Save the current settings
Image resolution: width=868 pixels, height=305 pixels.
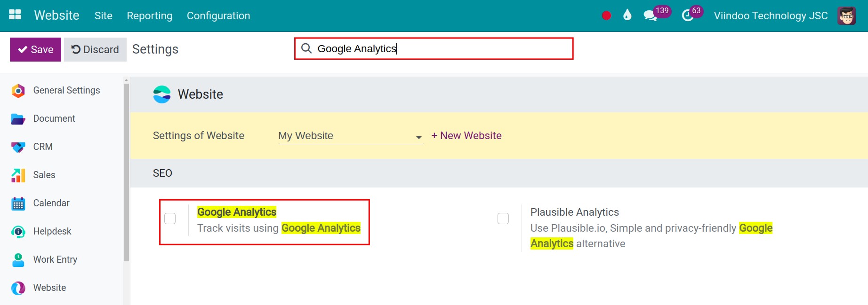[35, 49]
